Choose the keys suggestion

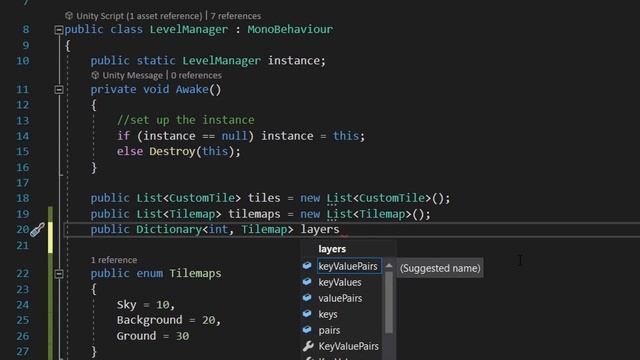point(328,314)
